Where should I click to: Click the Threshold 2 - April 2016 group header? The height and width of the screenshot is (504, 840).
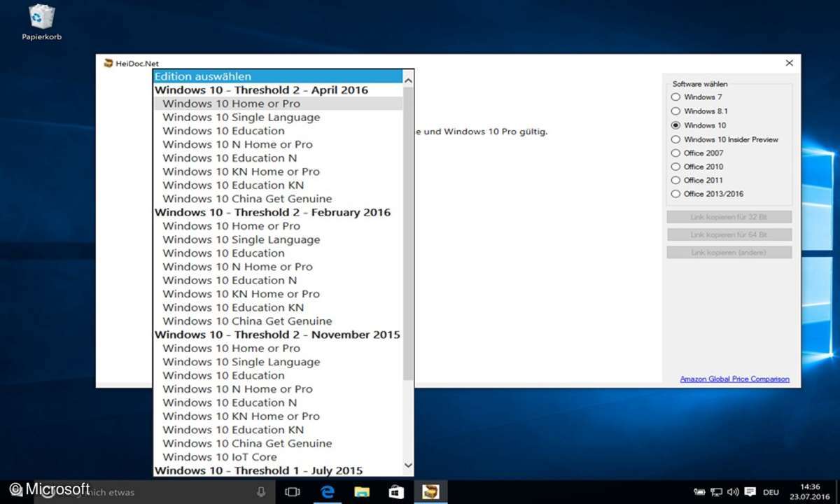[x=279, y=90]
